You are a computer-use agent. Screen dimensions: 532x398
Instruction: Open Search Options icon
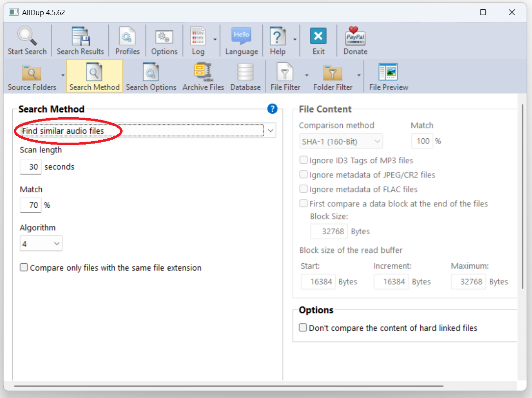click(151, 72)
